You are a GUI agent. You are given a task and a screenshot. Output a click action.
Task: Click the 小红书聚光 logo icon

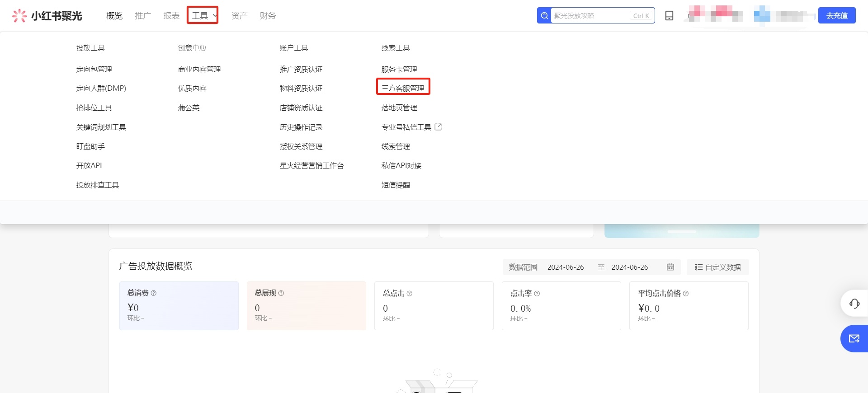(x=19, y=16)
